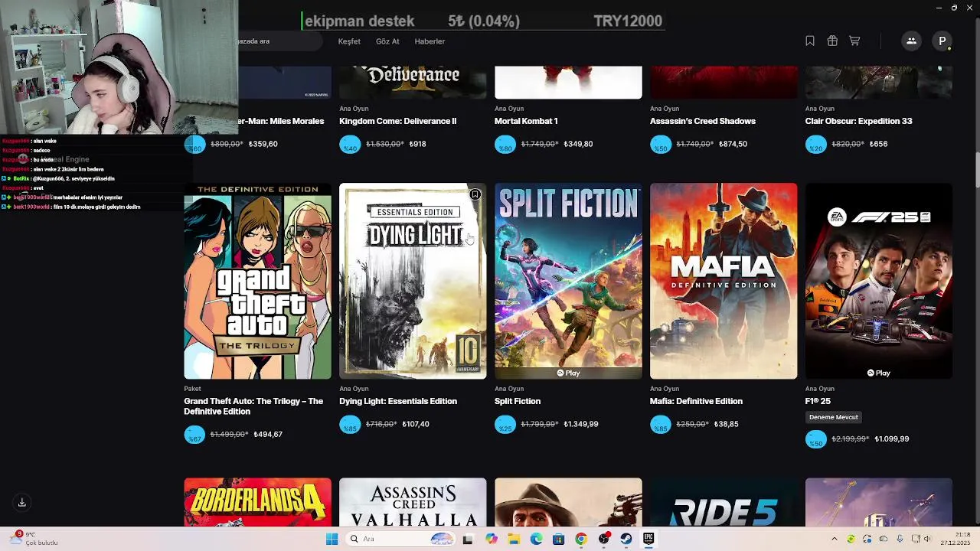
Task: Open the Assassin's Creed Shadows title
Action: pyautogui.click(x=703, y=121)
